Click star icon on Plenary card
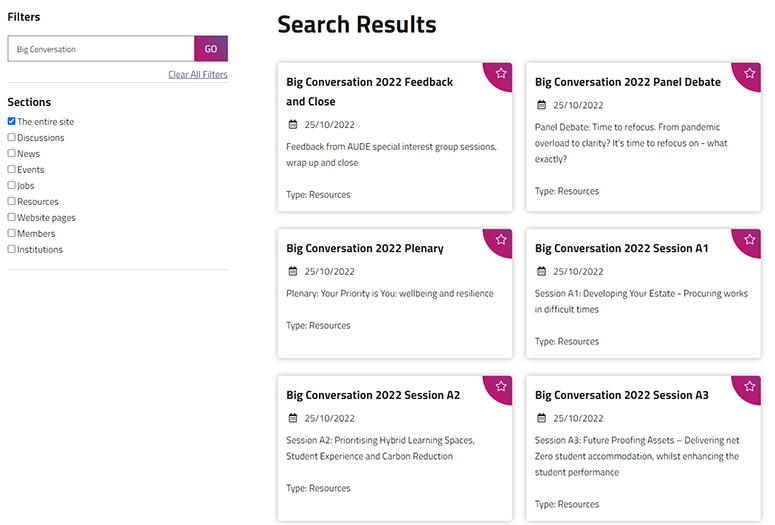Viewport: 775px width, 525px height. [x=501, y=239]
